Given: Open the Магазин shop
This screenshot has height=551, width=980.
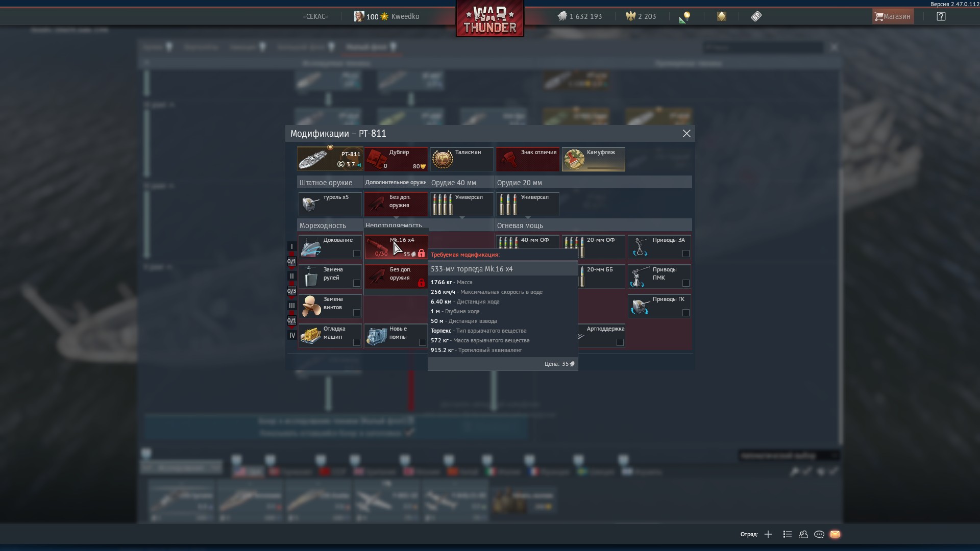Looking at the screenshot, I should (893, 16).
